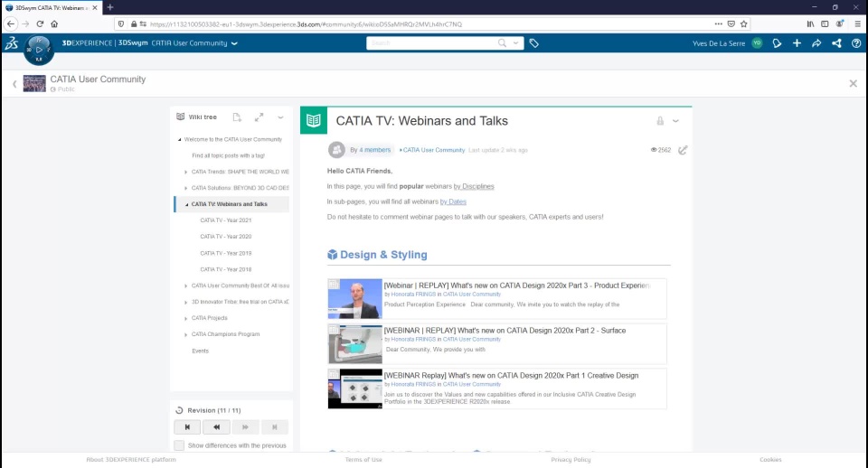Open wiki tree options chevron

pos(280,117)
